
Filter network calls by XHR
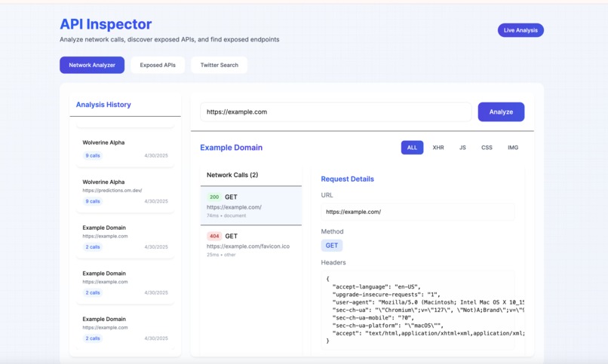pos(438,148)
